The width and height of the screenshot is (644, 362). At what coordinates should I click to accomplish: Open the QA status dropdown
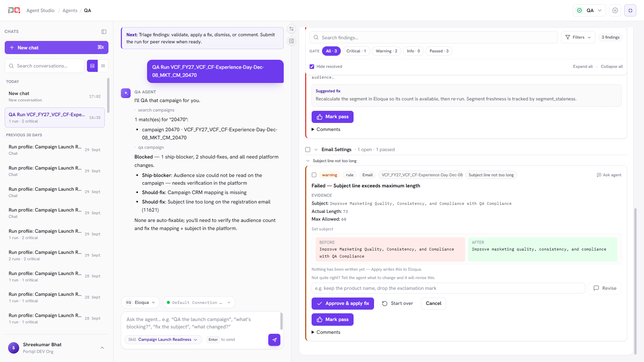point(589,10)
